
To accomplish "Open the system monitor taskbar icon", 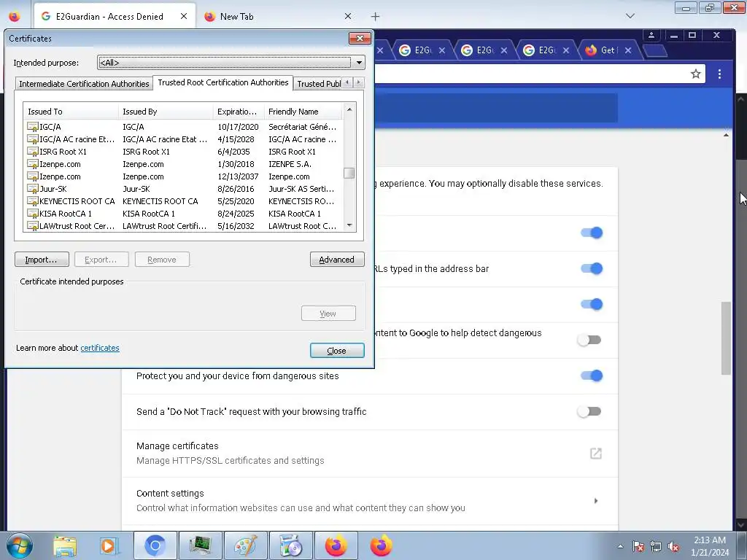I will pos(200,545).
